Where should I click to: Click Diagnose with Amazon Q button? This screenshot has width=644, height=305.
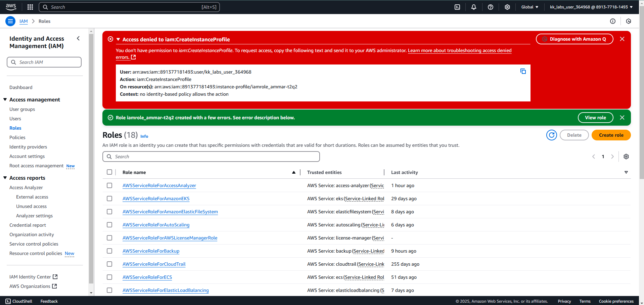(x=574, y=39)
